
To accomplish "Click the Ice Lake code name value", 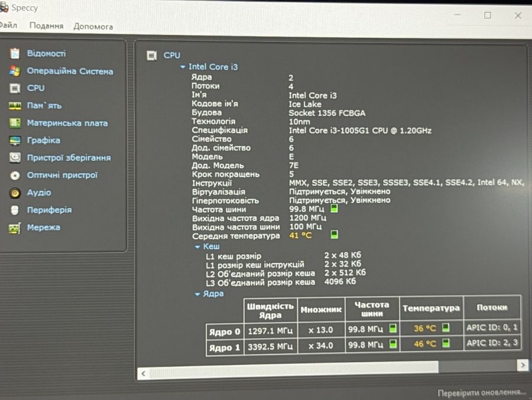I will [x=305, y=104].
